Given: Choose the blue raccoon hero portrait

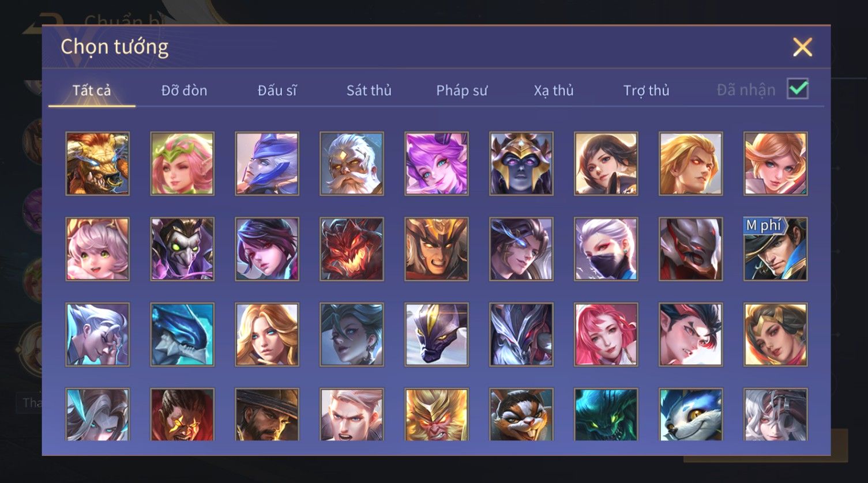Looking at the screenshot, I should (691, 414).
